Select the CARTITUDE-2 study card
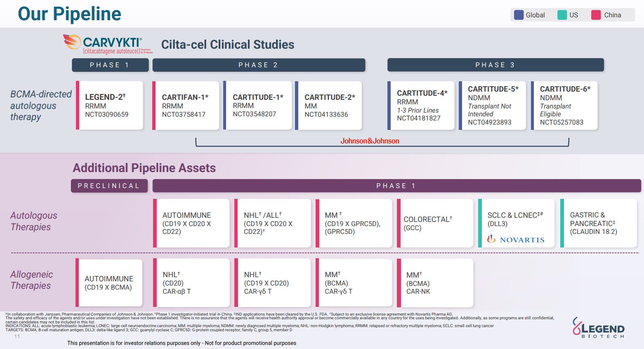This screenshot has width=644, height=349. pos(328,106)
